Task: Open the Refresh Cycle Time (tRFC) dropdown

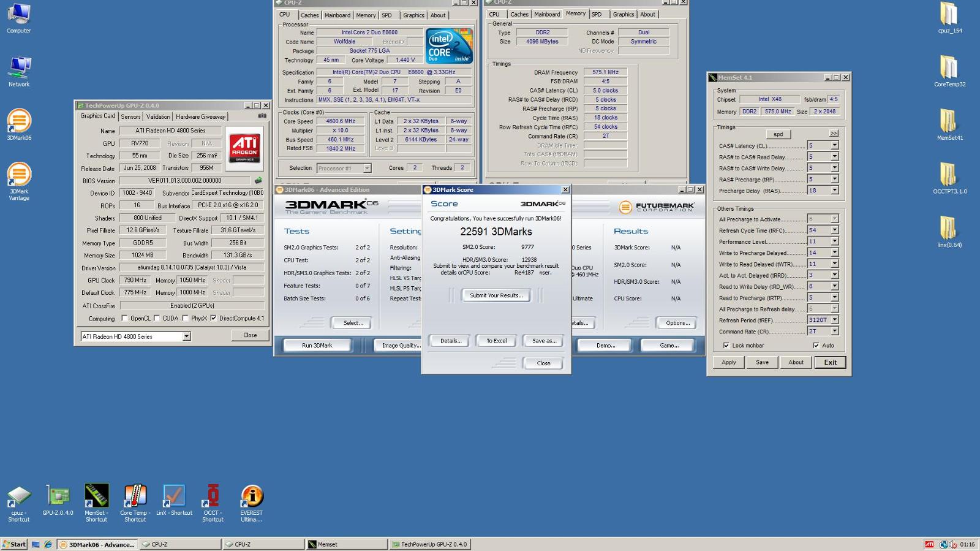Action: 834,230
